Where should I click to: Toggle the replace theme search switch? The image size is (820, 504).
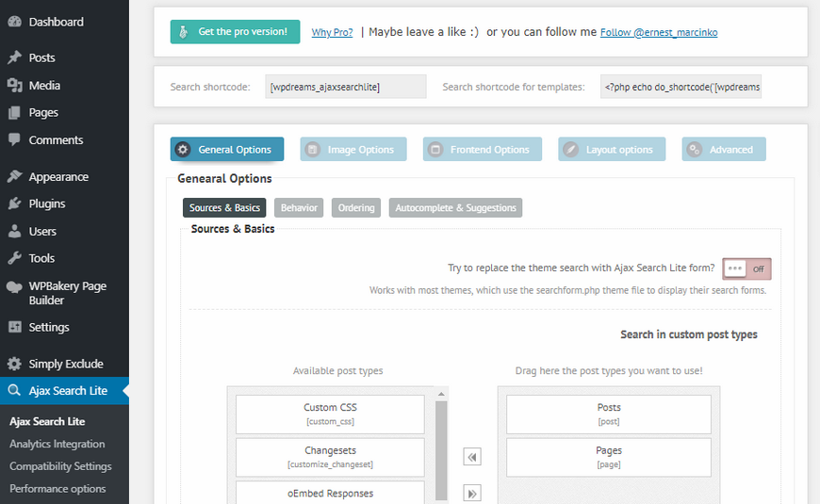coord(746,268)
